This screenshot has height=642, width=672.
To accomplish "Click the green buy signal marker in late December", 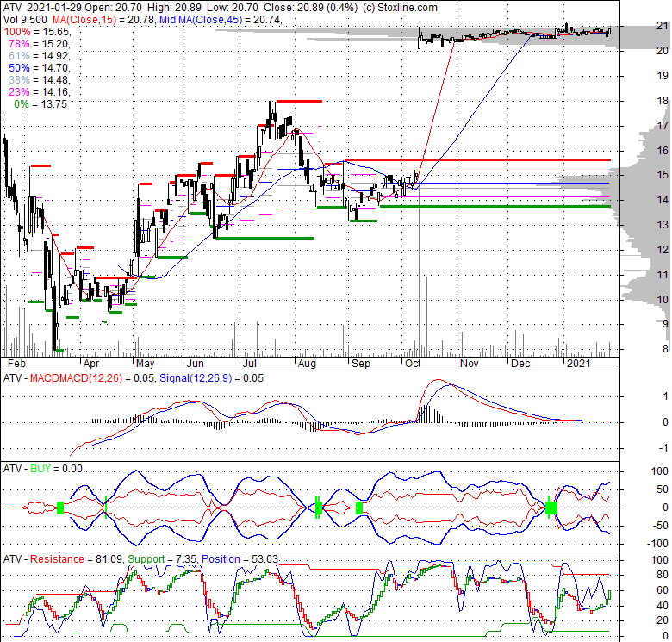I will click(551, 508).
